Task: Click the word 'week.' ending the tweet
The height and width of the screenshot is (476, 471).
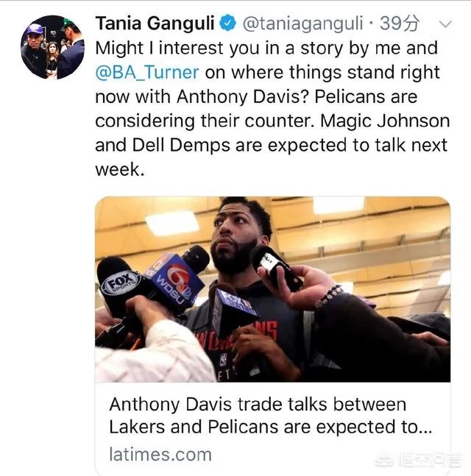Action: (x=120, y=169)
